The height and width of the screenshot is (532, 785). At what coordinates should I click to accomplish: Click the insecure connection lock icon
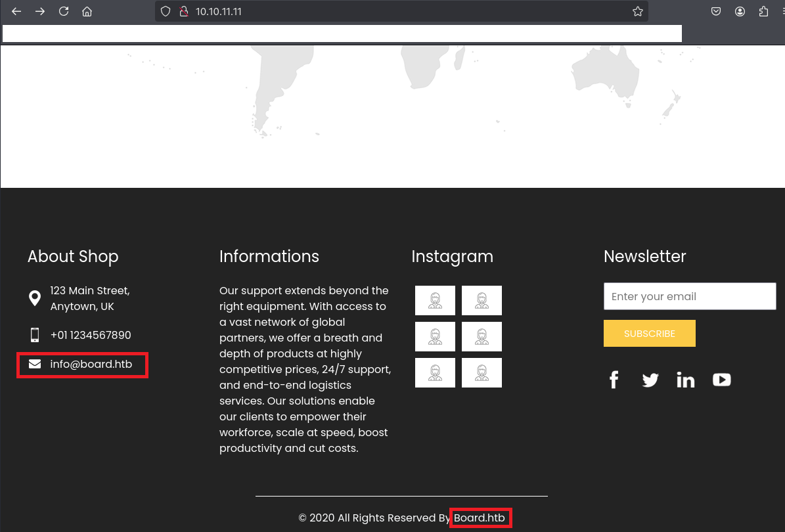[184, 11]
